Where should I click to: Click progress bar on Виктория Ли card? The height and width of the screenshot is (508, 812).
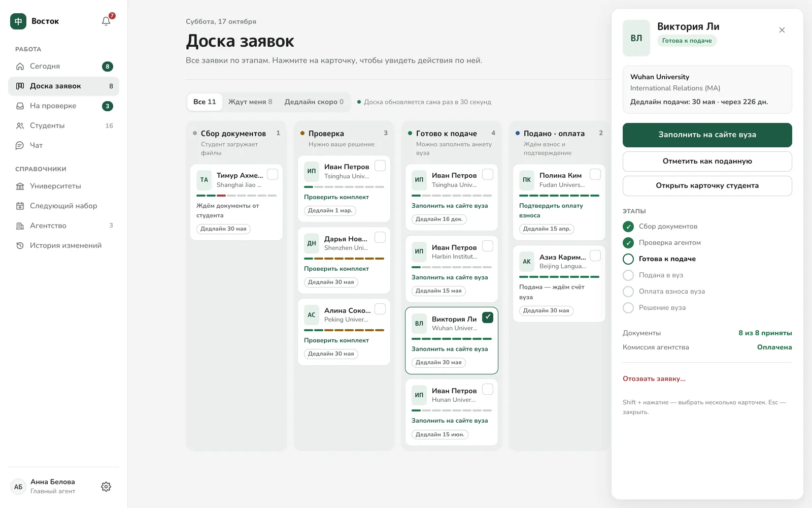452,339
